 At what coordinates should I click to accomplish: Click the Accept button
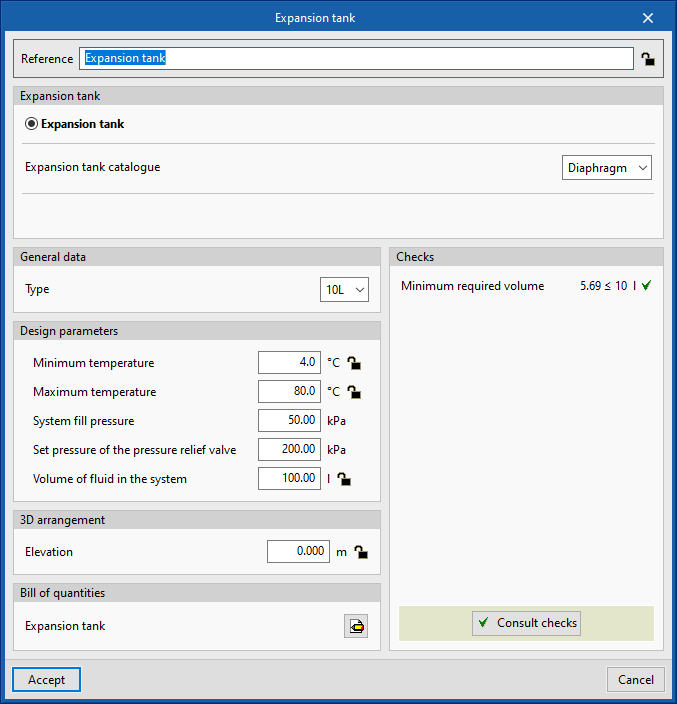pyautogui.click(x=46, y=680)
